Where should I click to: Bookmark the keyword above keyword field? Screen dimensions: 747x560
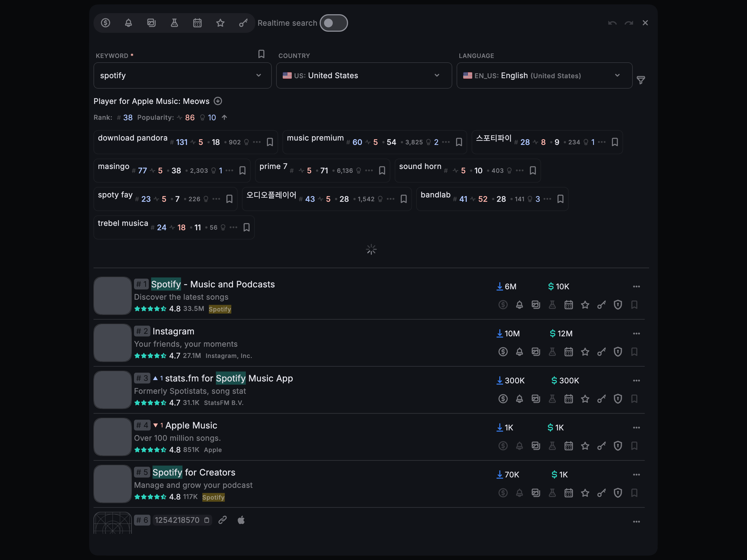click(261, 54)
